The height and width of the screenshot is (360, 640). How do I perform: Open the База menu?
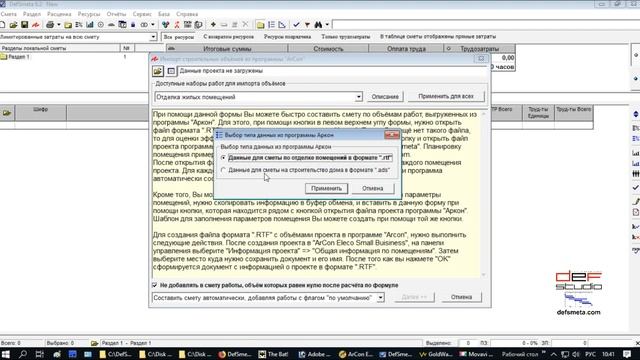[164, 14]
